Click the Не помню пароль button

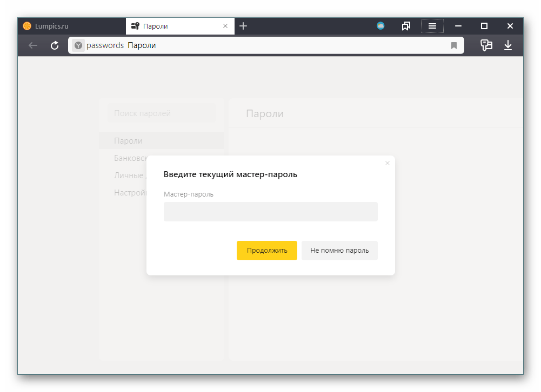(x=339, y=251)
